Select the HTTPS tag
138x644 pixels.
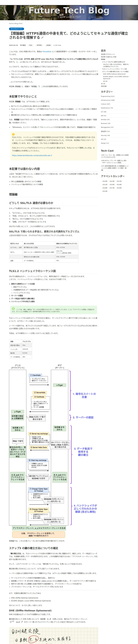coord(39,45)
